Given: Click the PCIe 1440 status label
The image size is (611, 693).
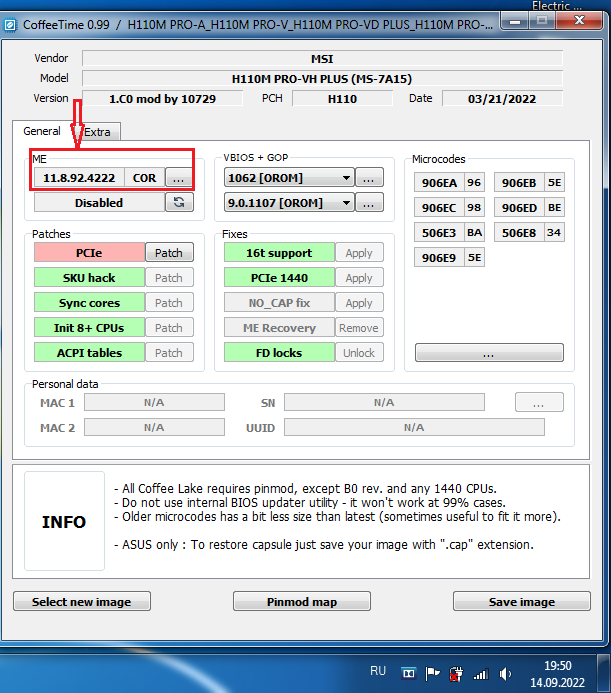Looking at the screenshot, I should click(279, 278).
